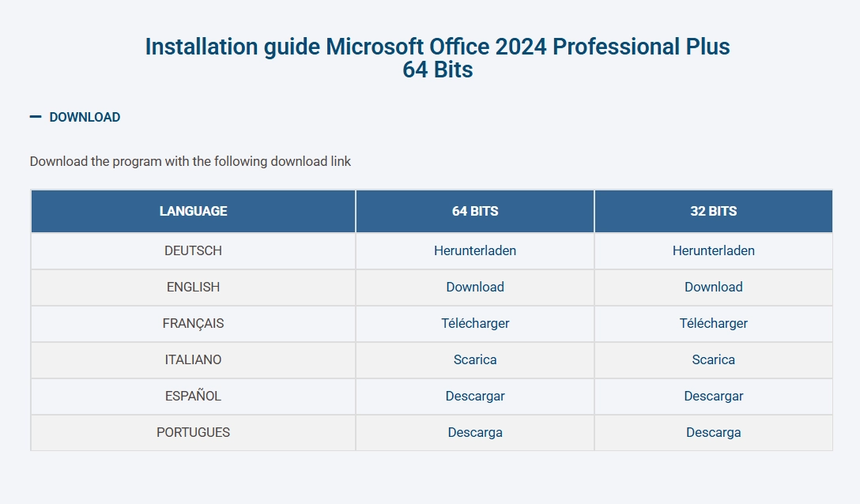
Task: Select the ESPAÑOL language cell
Action: click(193, 396)
